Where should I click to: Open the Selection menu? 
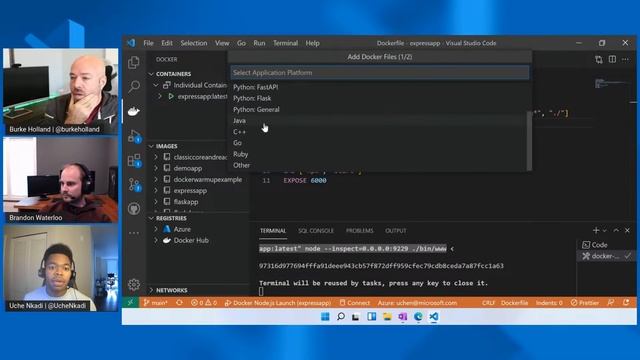(x=194, y=43)
